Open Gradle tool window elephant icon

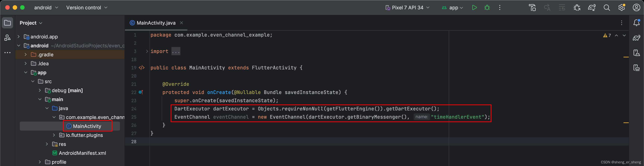(637, 38)
